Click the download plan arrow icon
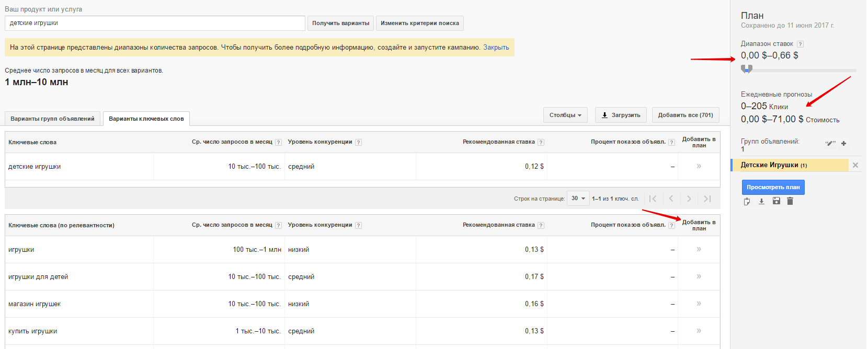The image size is (868, 349). pos(761,201)
